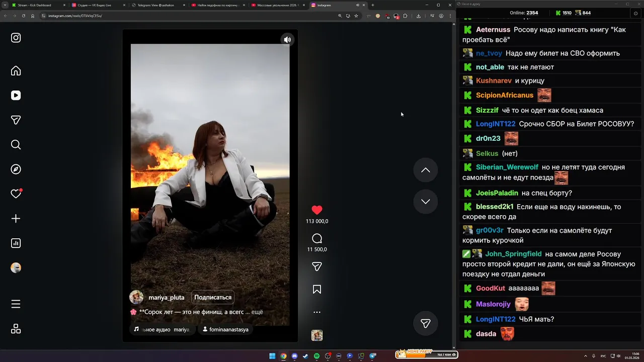Click mariya_pluta's avatar on the reel
The image size is (644, 362).
tap(136, 297)
